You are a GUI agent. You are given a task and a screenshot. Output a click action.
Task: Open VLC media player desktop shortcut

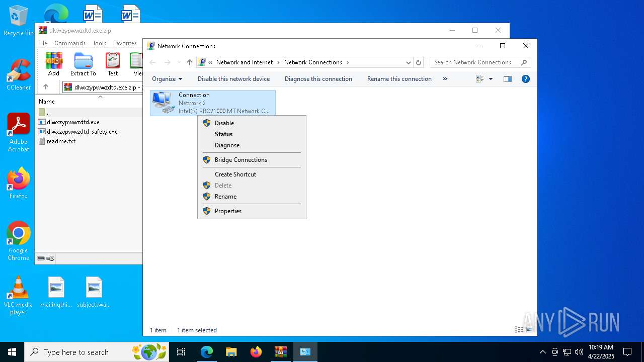click(x=19, y=296)
